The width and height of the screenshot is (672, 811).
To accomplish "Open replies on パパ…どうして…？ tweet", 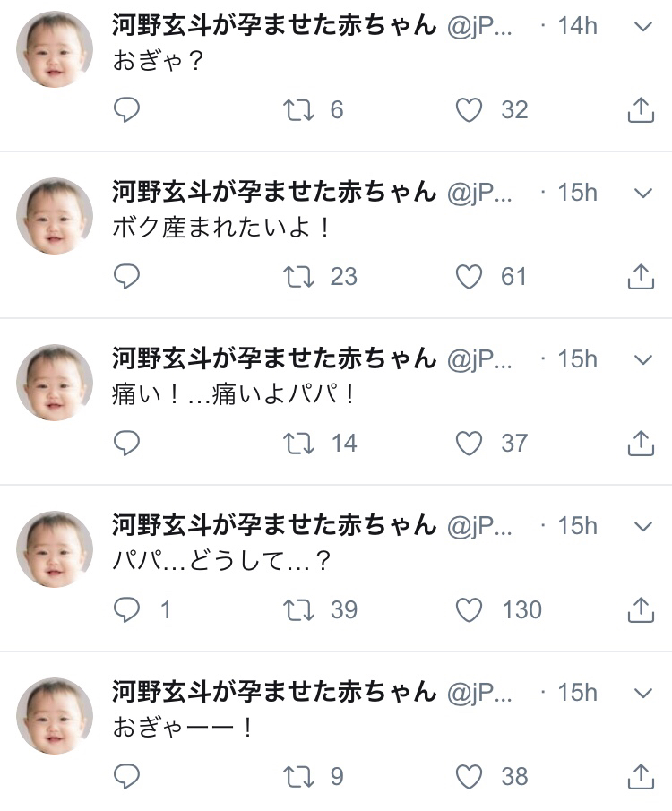I will [127, 609].
